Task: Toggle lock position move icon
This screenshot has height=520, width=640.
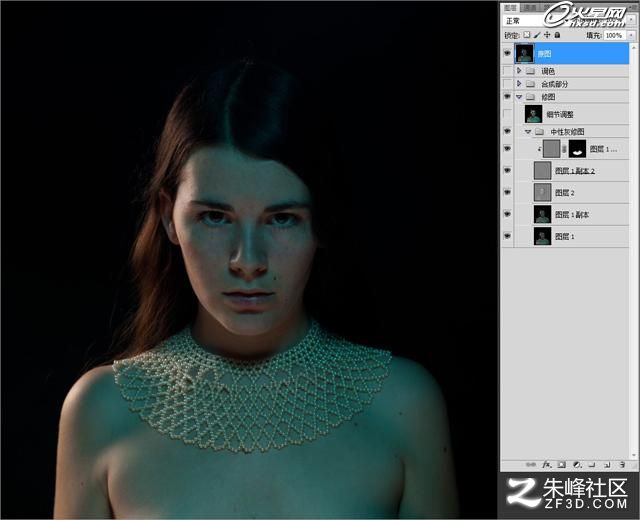Action: coord(547,35)
